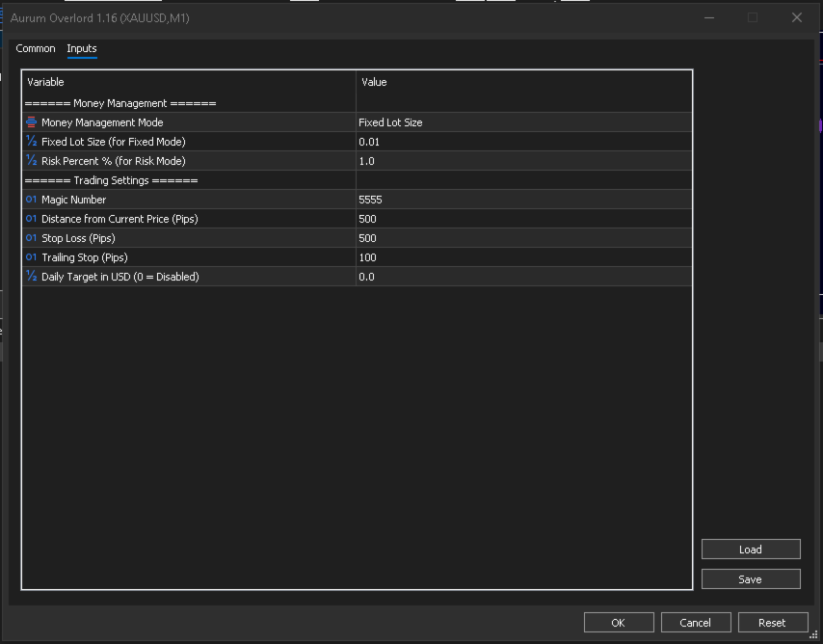Click the Risk Percent row's type icon
Image resolution: width=823 pixels, height=644 pixels.
[x=31, y=161]
